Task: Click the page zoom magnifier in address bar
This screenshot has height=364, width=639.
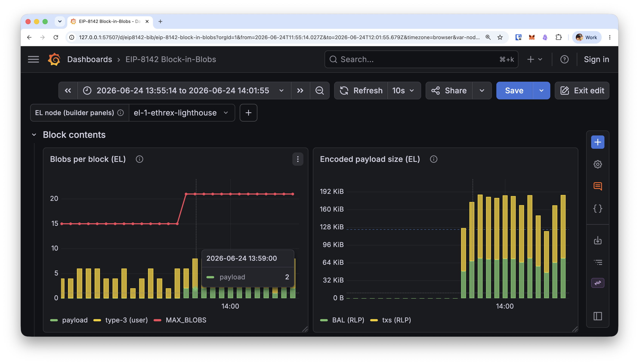Action: [x=488, y=37]
